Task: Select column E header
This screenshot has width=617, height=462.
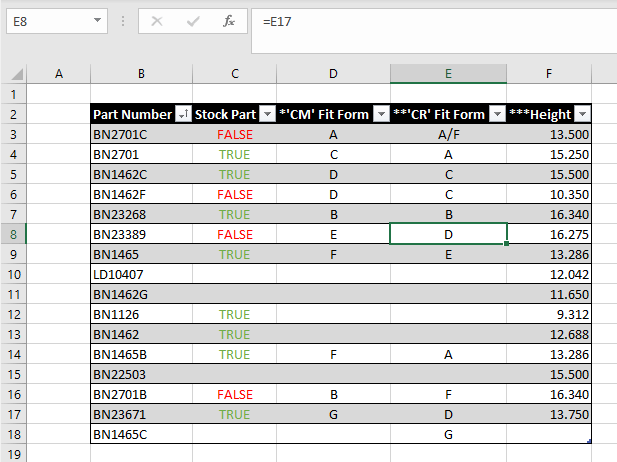Action: 448,74
